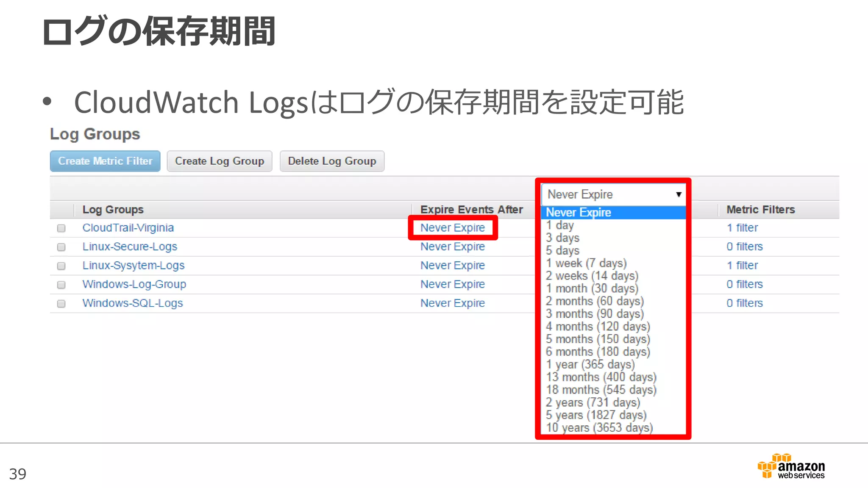The width and height of the screenshot is (868, 488).
Task: Check the CloudTrail-Virginia row checkbox
Action: coord(61,228)
